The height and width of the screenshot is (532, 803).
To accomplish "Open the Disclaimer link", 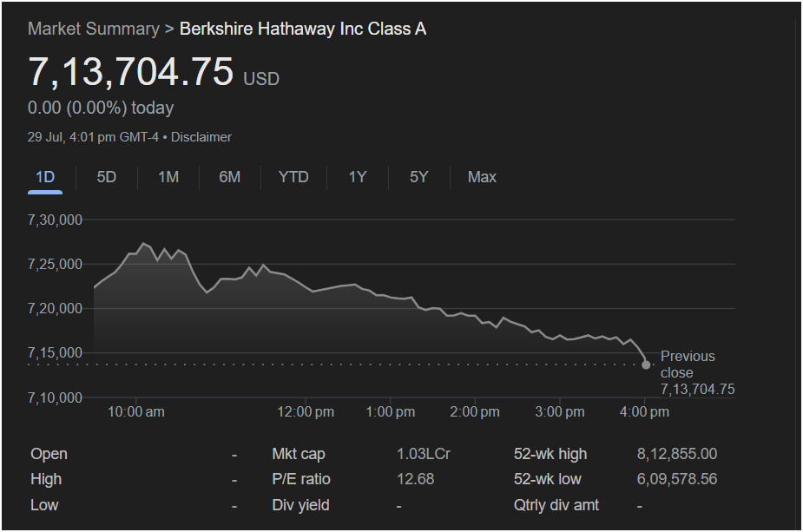I will (x=201, y=137).
